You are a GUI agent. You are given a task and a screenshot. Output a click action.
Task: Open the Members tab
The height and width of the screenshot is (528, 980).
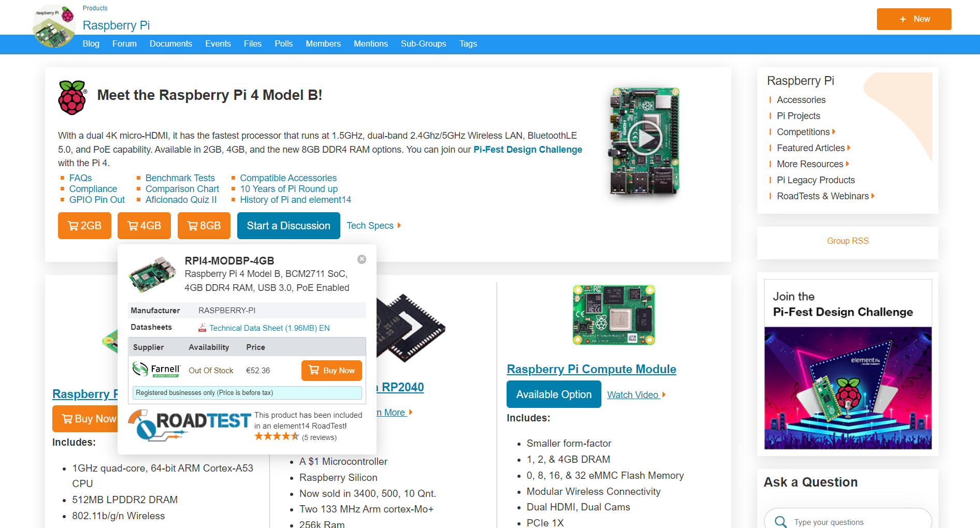[323, 44]
